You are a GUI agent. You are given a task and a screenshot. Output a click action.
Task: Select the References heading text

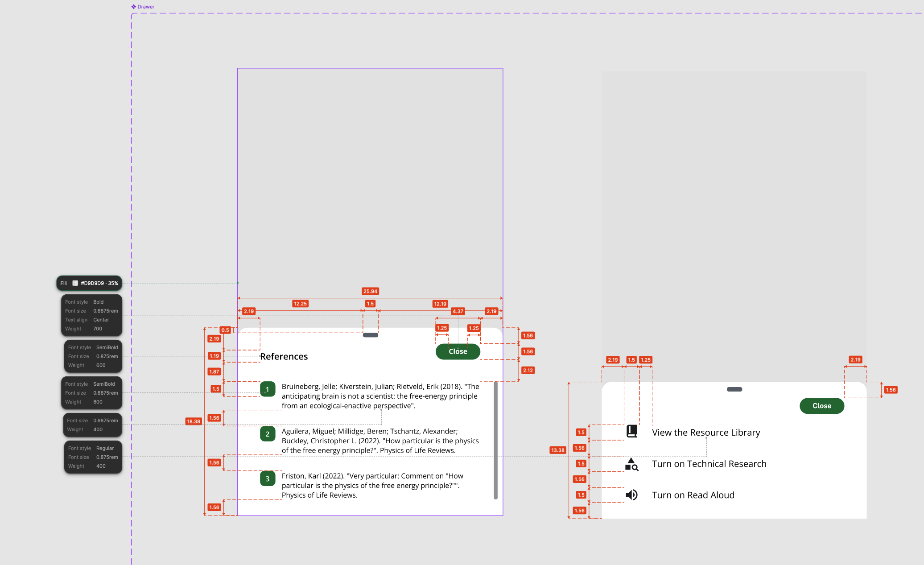(284, 356)
